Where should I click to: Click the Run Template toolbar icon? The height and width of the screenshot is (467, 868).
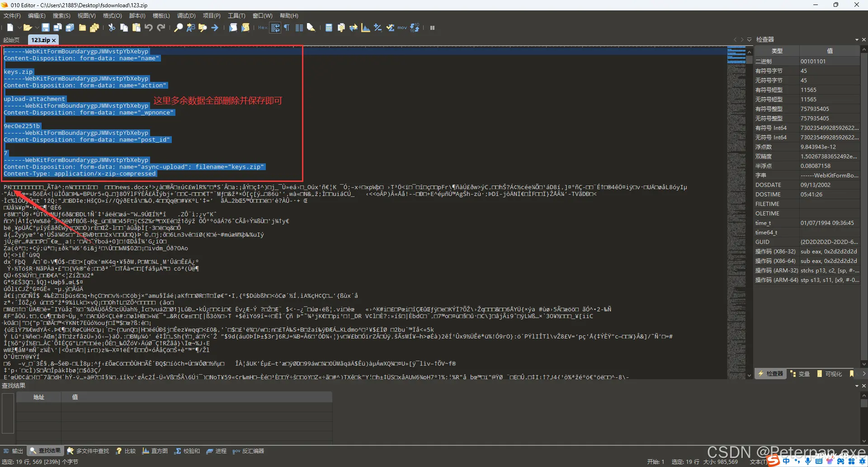click(x=245, y=28)
